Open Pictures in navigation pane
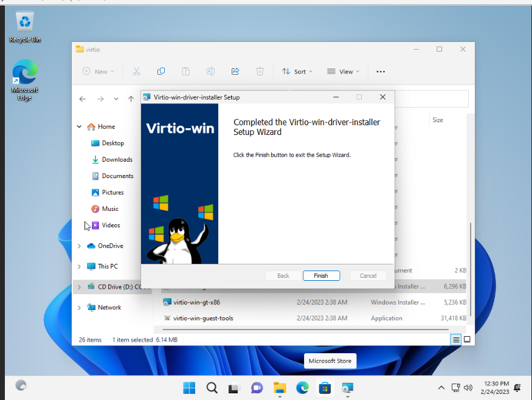 pyautogui.click(x=108, y=192)
